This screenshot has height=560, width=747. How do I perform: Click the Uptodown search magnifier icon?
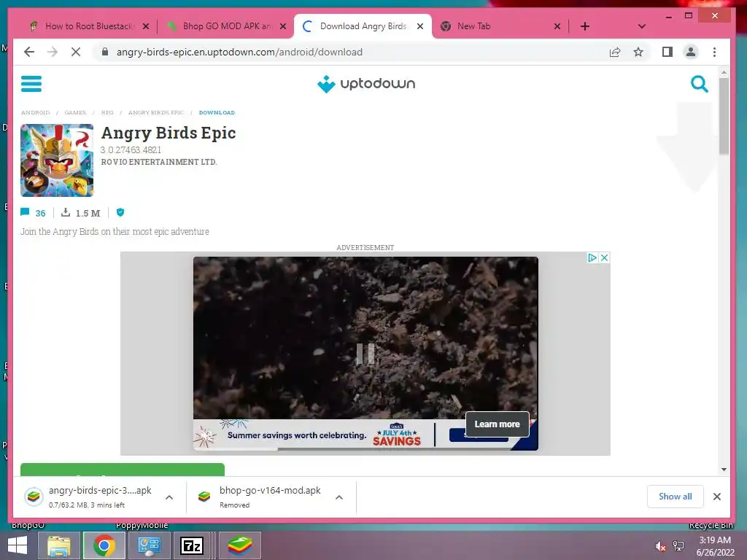[x=700, y=85]
